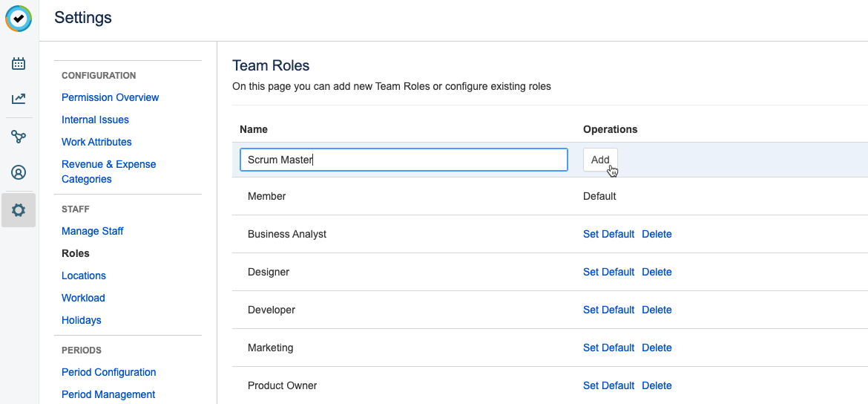The height and width of the screenshot is (404, 868).
Task: Set Business Analyst as default role
Action: pos(608,234)
